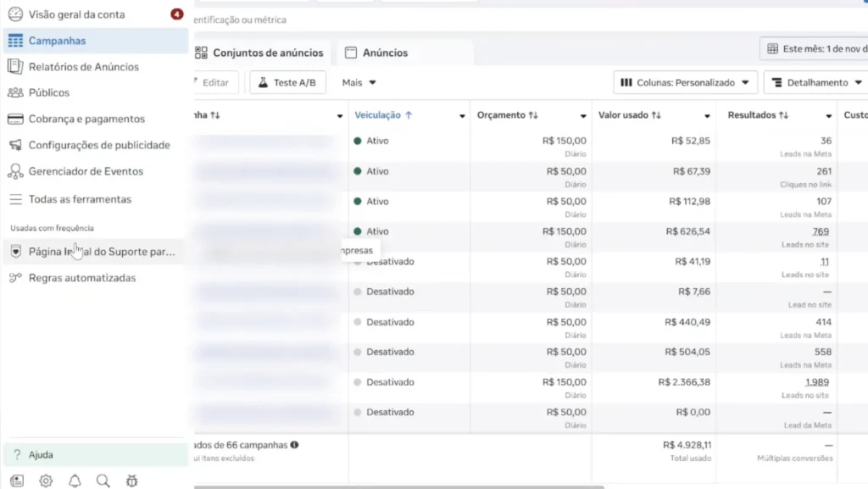Image resolution: width=868 pixels, height=489 pixels.
Task: Click the Cobrança e pagamentos card icon
Action: 15,119
